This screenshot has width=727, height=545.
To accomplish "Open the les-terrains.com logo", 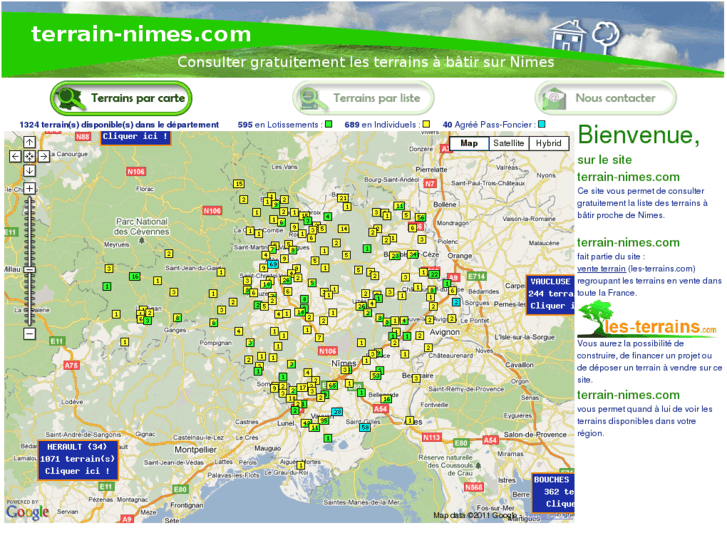I will click(x=647, y=320).
